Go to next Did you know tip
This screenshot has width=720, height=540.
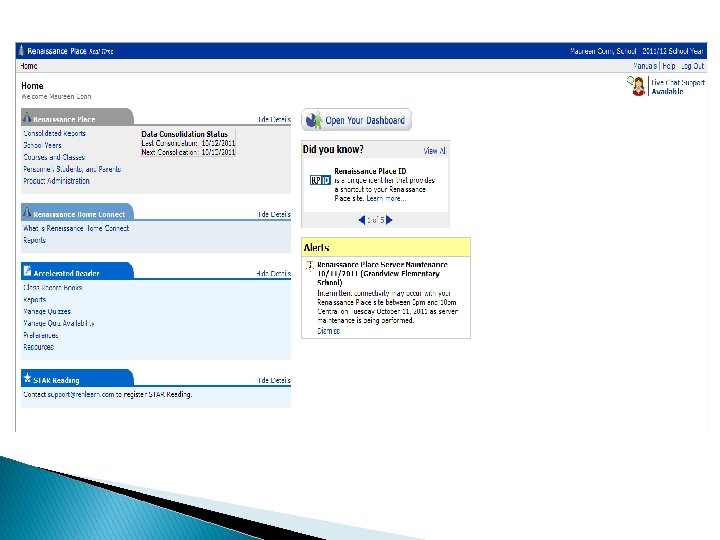pyautogui.click(x=389, y=220)
